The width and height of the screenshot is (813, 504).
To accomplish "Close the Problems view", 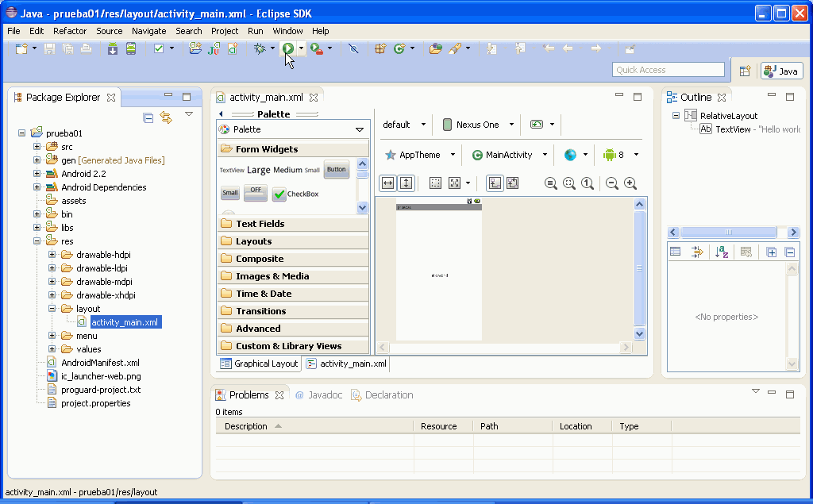I will [279, 395].
